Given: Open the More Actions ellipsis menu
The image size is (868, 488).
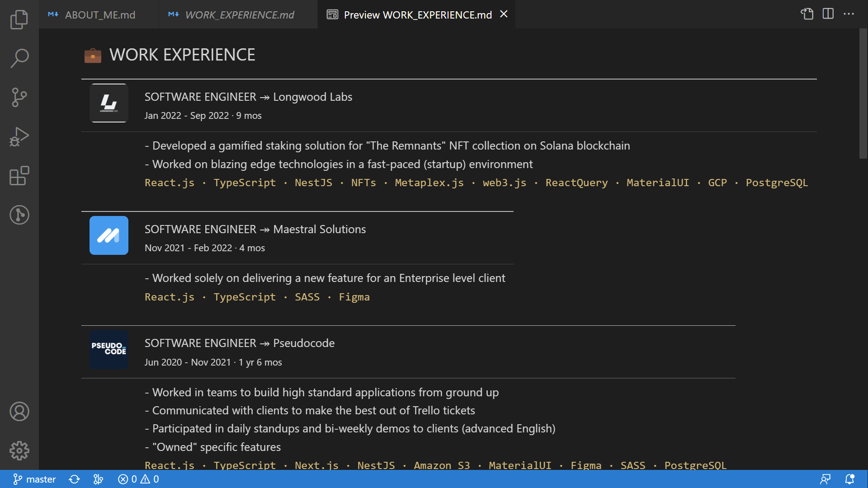Looking at the screenshot, I should [x=849, y=14].
